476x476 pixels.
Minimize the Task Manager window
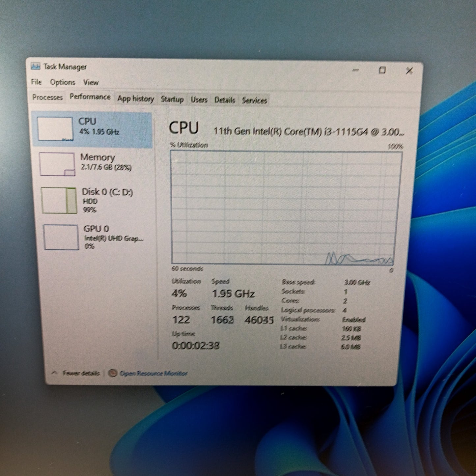coord(355,70)
